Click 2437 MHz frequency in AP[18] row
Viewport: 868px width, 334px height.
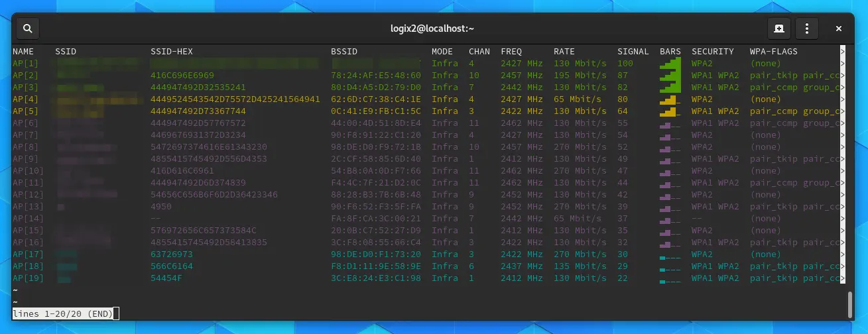coord(522,266)
